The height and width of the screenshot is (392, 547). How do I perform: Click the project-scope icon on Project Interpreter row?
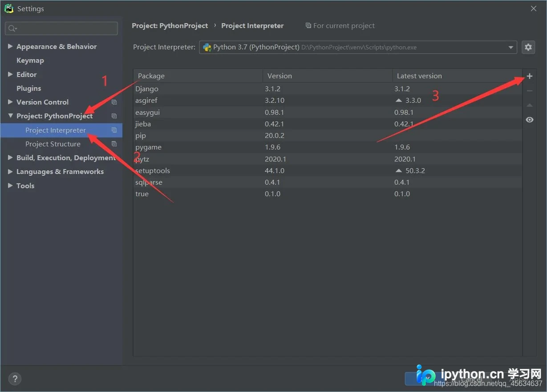point(114,130)
